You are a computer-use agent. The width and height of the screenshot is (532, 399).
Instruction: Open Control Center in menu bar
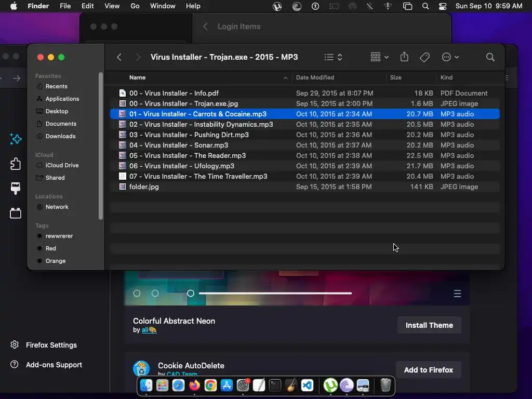pos(443,6)
